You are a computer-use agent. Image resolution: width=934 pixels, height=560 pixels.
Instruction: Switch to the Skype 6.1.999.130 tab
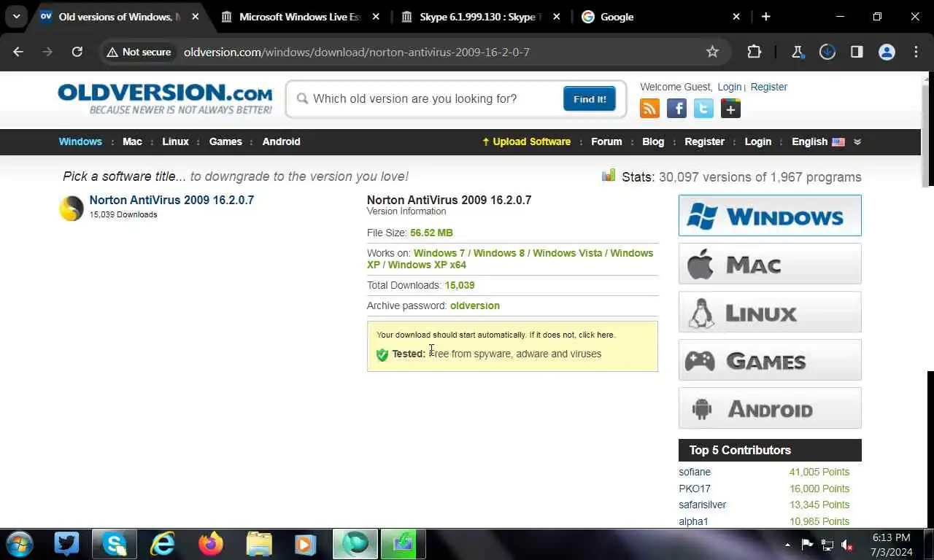[x=481, y=17]
